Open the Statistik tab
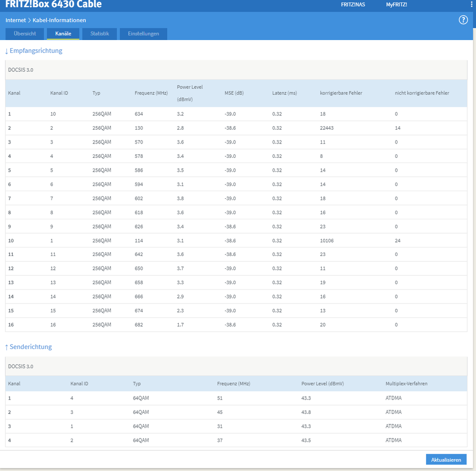476x471 pixels. [x=100, y=34]
